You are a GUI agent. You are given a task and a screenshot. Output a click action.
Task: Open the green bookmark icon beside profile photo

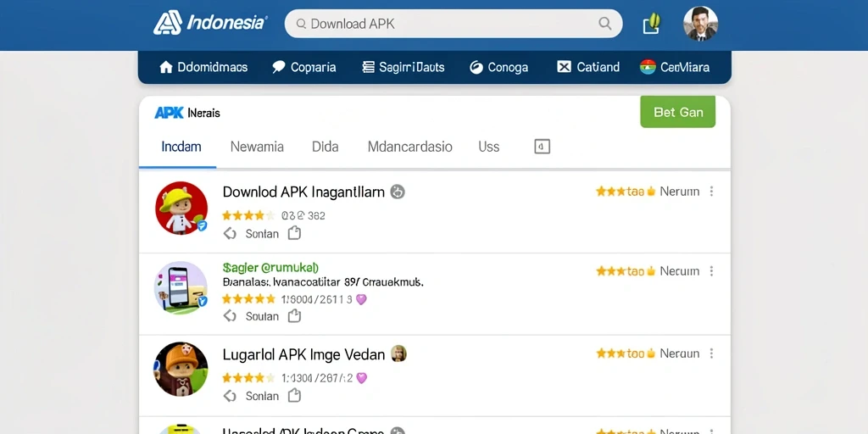(652, 23)
